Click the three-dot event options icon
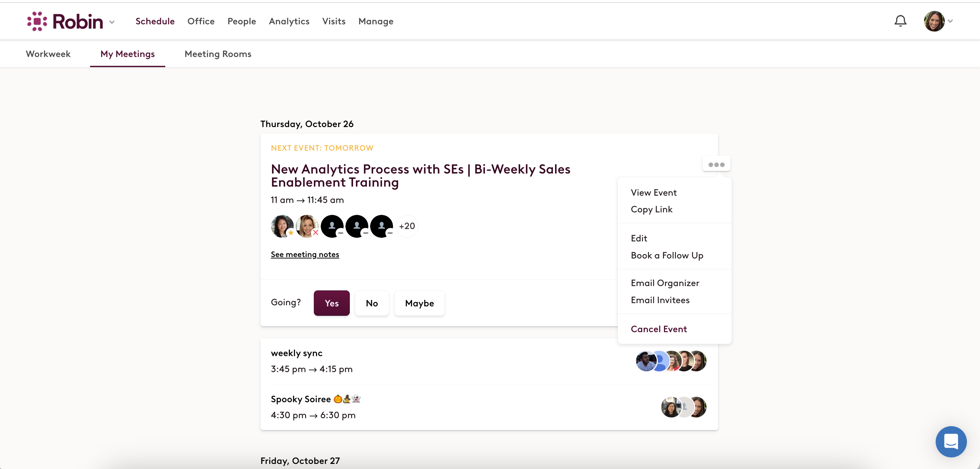980x469 pixels. (x=716, y=164)
